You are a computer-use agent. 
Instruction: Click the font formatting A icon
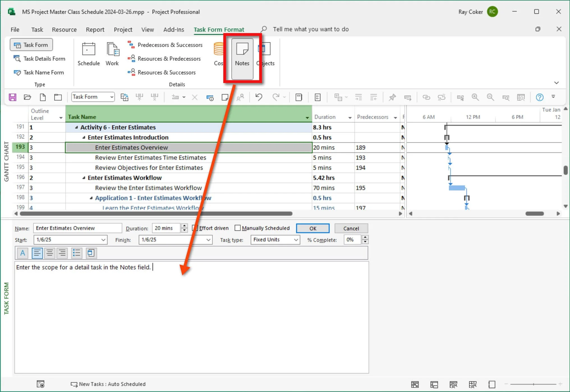tap(23, 253)
